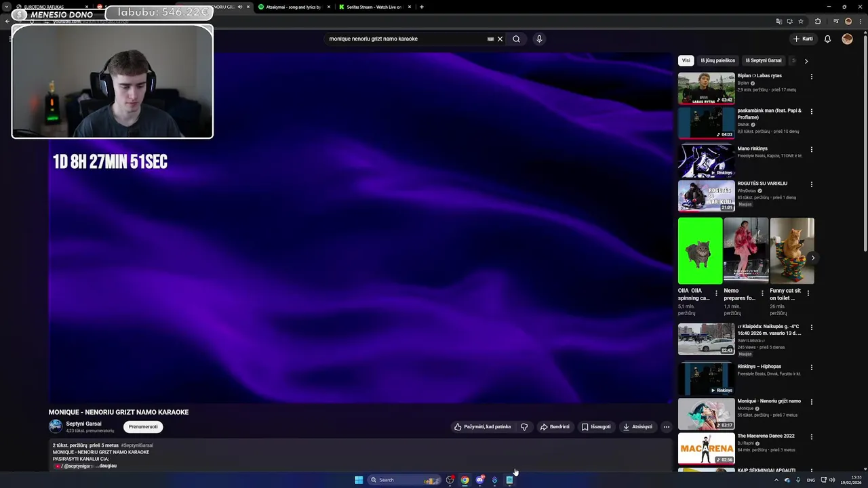Open the Septyni Garsai channel avatar
Image resolution: width=868 pixels, height=488 pixels.
tap(56, 426)
